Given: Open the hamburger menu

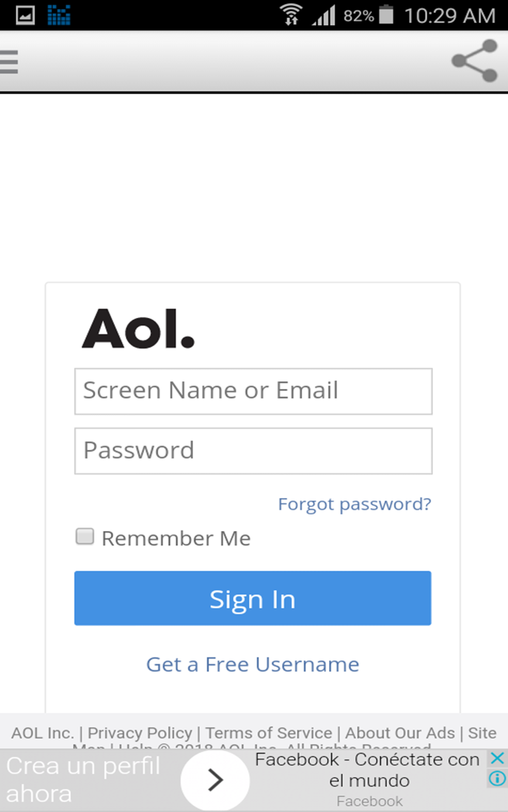Looking at the screenshot, I should tap(9, 62).
